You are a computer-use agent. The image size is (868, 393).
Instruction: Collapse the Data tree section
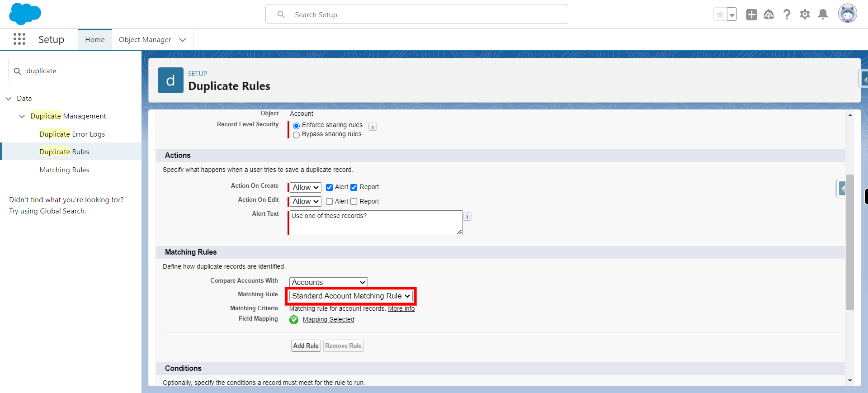point(8,99)
